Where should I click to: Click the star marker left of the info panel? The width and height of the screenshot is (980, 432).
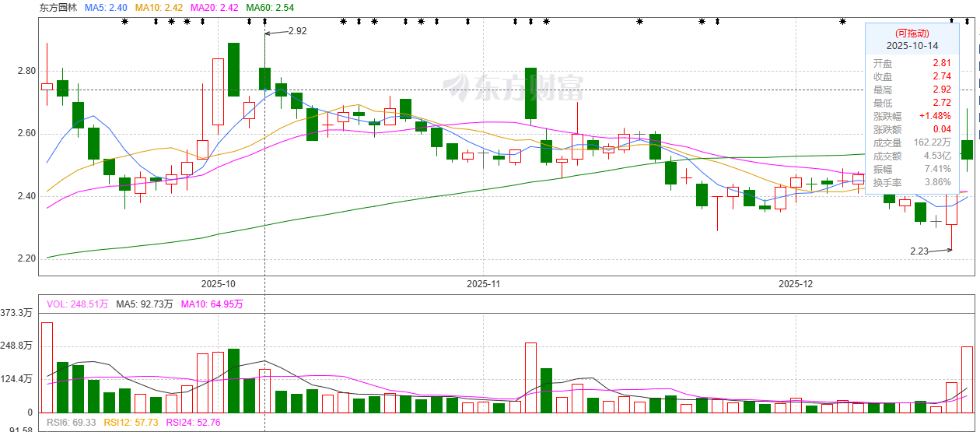click(842, 22)
